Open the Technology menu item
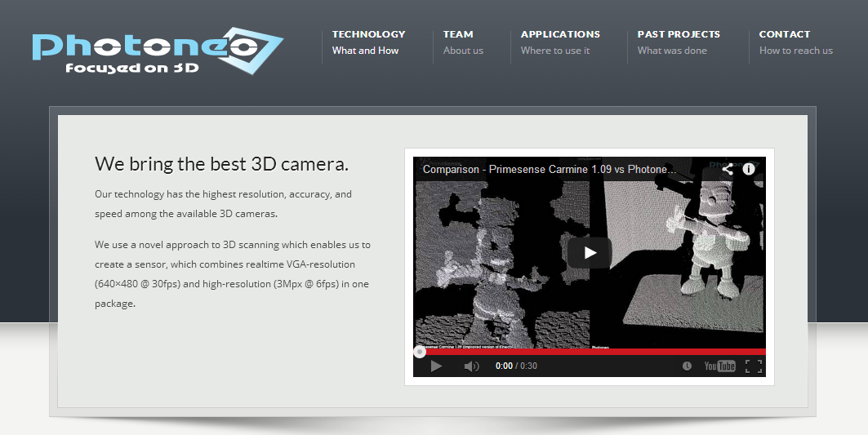This screenshot has height=435, width=868. click(x=368, y=34)
